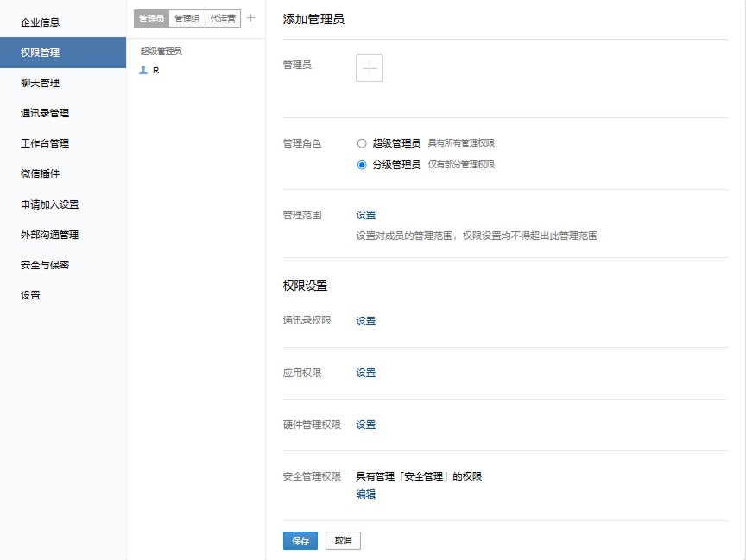Select 超级管理员 radio option
This screenshot has height=560, width=746.
tap(362, 143)
